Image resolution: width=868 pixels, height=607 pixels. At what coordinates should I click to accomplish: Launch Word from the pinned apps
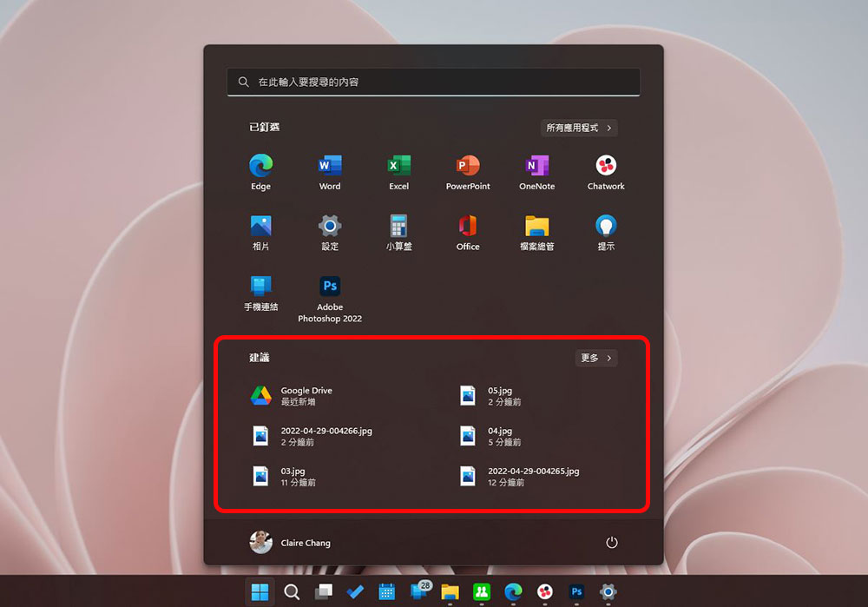pyautogui.click(x=330, y=172)
